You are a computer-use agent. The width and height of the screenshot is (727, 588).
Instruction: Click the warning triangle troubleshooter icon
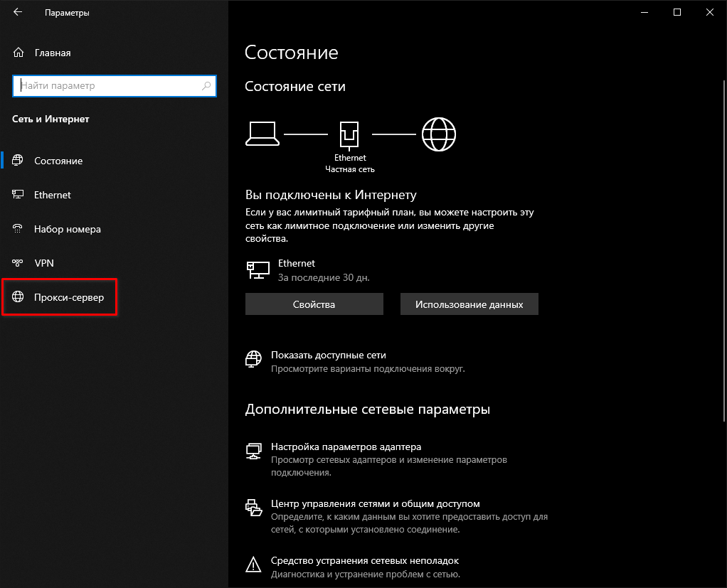(x=253, y=565)
